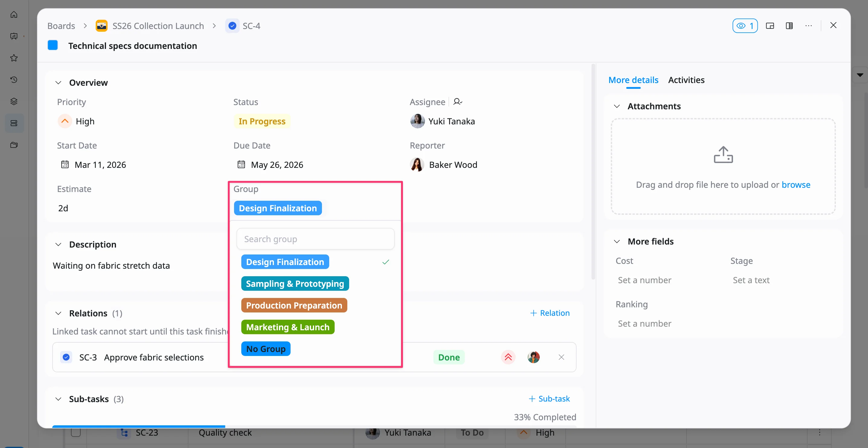Select Design Finalization in group list

tap(285, 262)
